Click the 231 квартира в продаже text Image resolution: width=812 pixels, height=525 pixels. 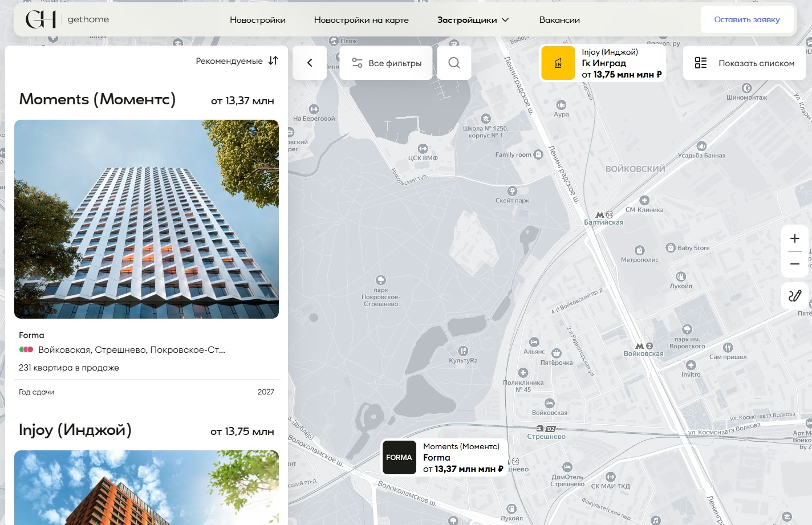[x=69, y=368]
